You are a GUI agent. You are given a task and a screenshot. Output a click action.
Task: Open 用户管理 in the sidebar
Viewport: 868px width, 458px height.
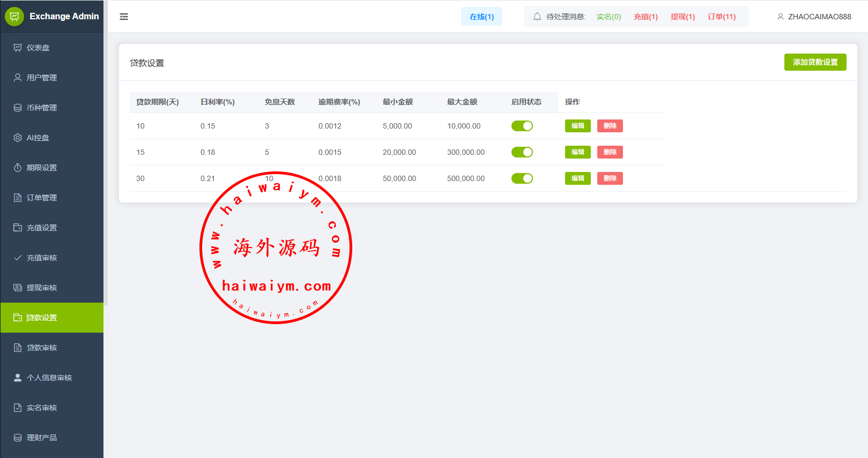point(42,78)
